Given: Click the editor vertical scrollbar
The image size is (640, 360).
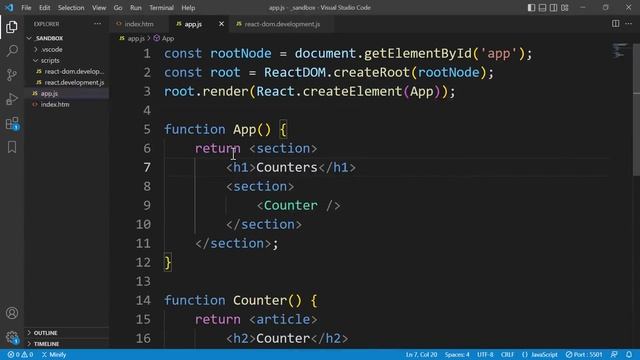Looking at the screenshot, I should tap(636, 110).
